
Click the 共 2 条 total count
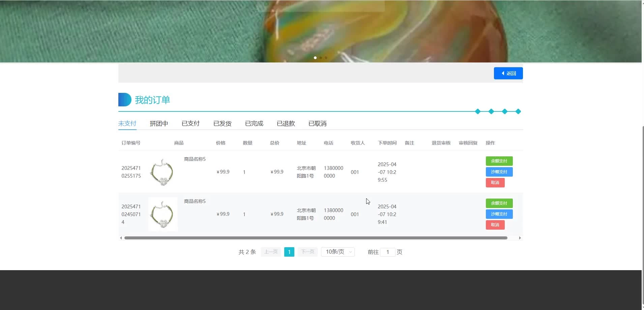point(247,252)
